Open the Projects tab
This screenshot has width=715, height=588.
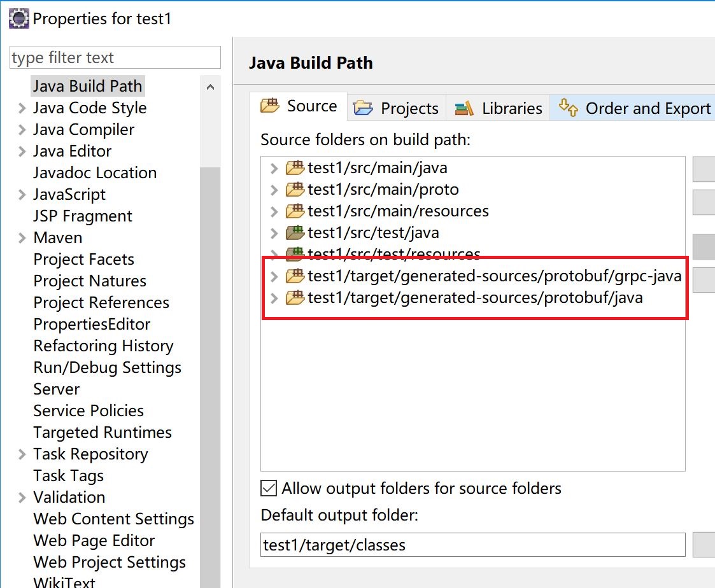[x=396, y=108]
